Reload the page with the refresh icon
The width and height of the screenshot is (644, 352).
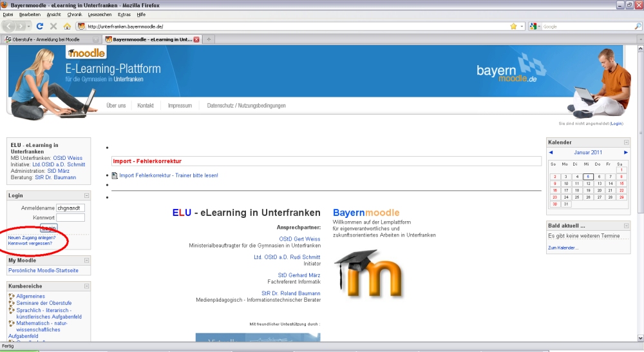(40, 26)
